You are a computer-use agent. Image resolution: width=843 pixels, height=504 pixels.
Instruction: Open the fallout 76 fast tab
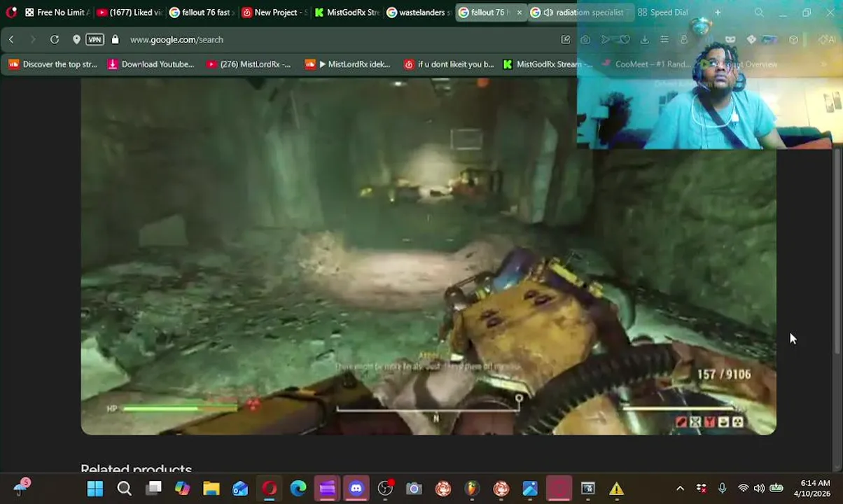(201, 12)
